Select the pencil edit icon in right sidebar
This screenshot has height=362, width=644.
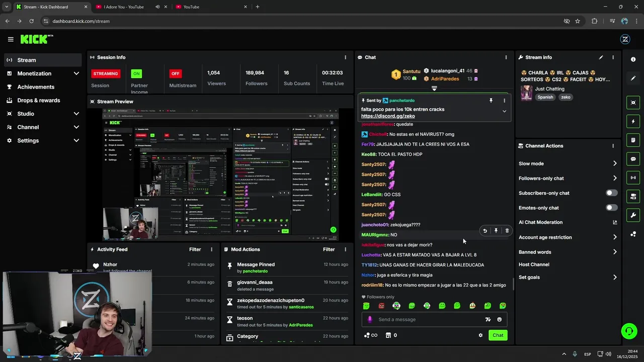(633, 78)
